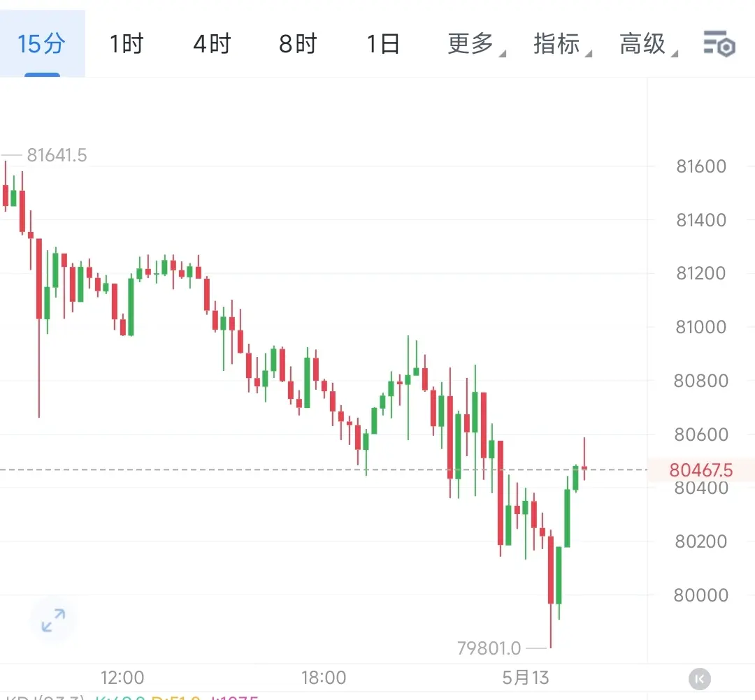Choose the 8时 timeframe tab
The width and height of the screenshot is (755, 700).
[298, 44]
